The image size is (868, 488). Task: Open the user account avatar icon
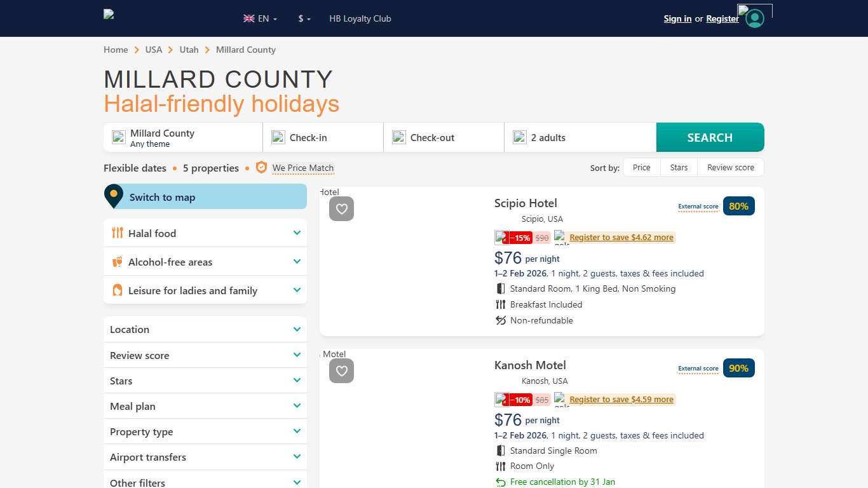pyautogui.click(x=754, y=18)
